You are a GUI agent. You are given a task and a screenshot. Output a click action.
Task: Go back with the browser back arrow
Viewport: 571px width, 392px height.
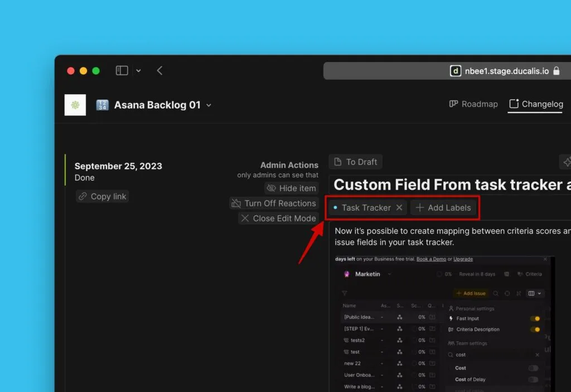coord(159,71)
